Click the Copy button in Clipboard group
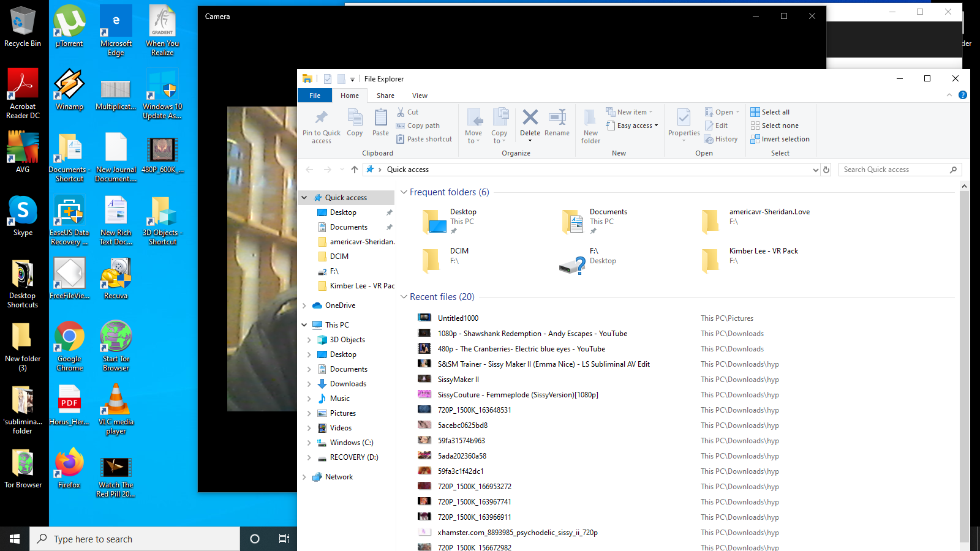980x551 pixels. tap(355, 122)
